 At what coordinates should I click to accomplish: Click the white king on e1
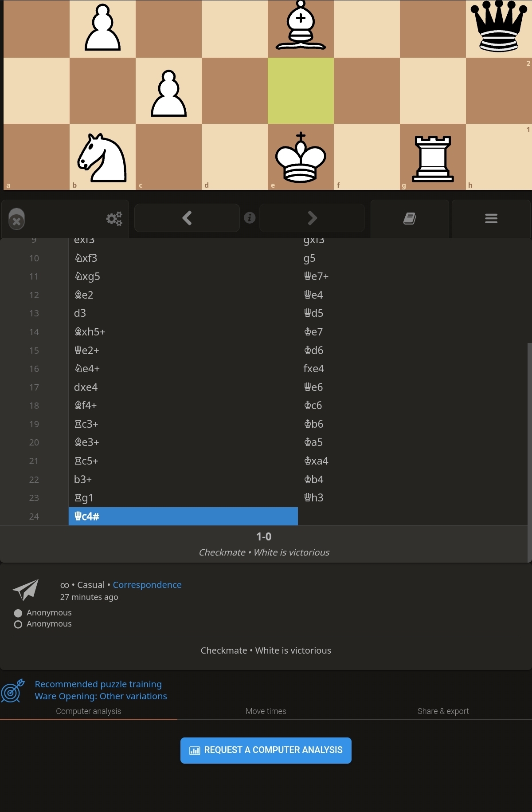[301, 157]
